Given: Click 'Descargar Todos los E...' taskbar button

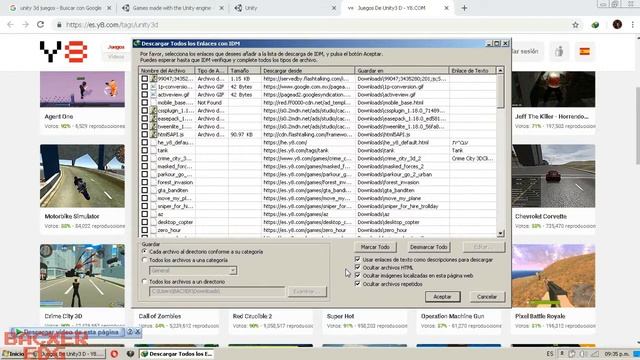Looking at the screenshot, I should point(177,354).
